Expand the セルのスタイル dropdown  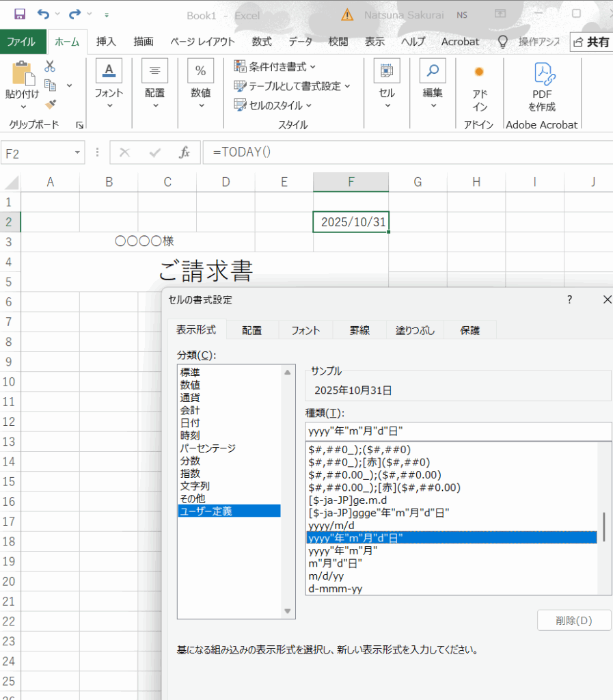pyautogui.click(x=273, y=105)
